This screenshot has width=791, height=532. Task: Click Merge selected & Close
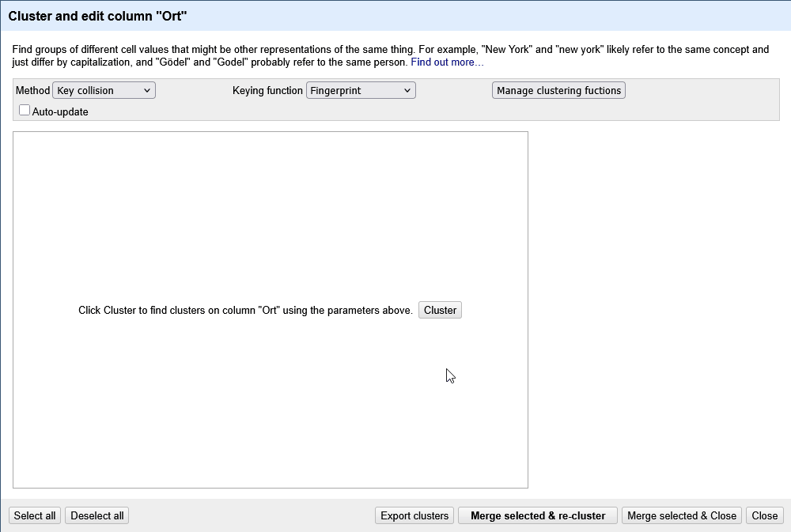681,515
